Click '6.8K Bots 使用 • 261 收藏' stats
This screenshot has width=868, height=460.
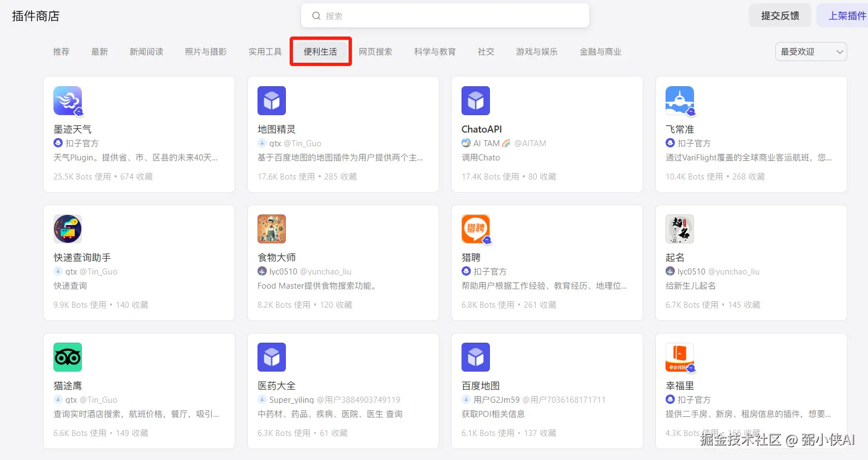point(509,305)
